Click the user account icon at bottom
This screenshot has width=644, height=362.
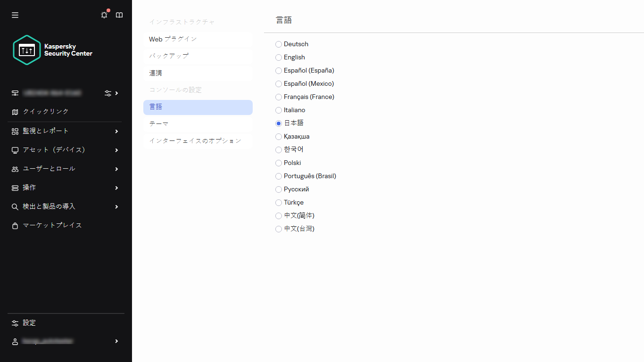[15, 341]
